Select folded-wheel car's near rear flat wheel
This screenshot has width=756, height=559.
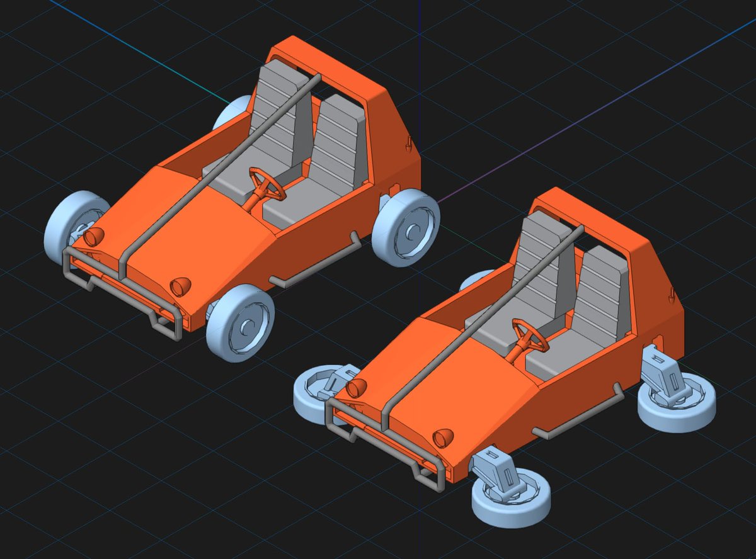pos(677,403)
